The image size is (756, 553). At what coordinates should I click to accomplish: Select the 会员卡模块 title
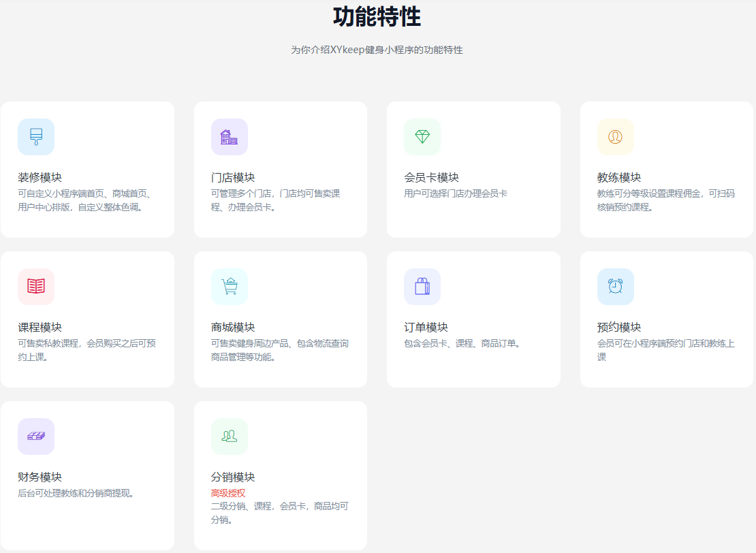[432, 178]
